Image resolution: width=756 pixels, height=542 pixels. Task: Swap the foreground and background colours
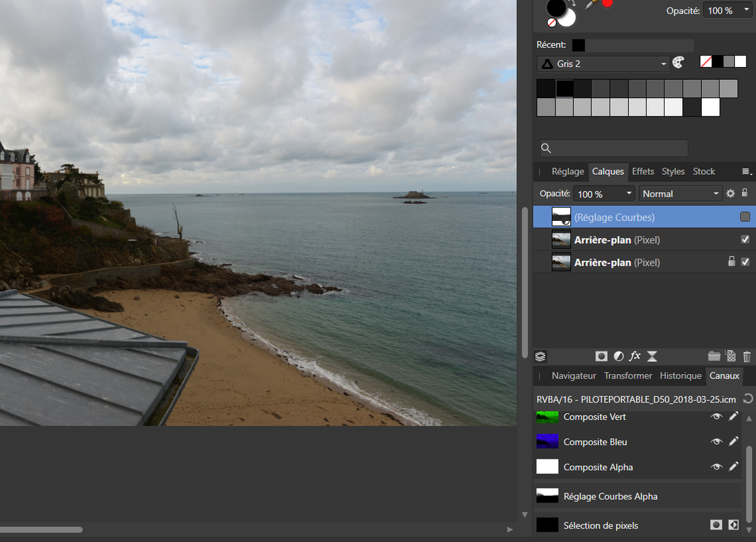pyautogui.click(x=573, y=3)
